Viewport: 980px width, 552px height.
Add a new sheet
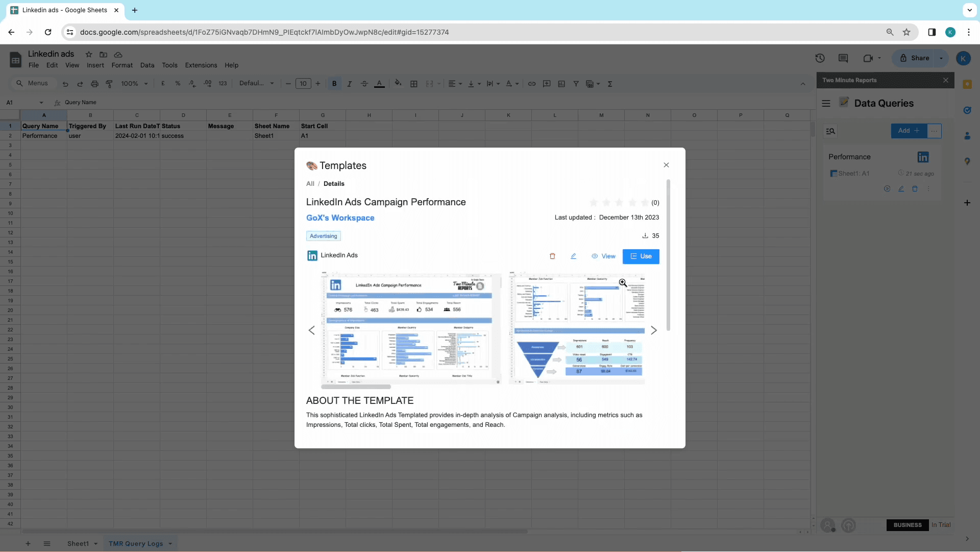click(x=28, y=544)
